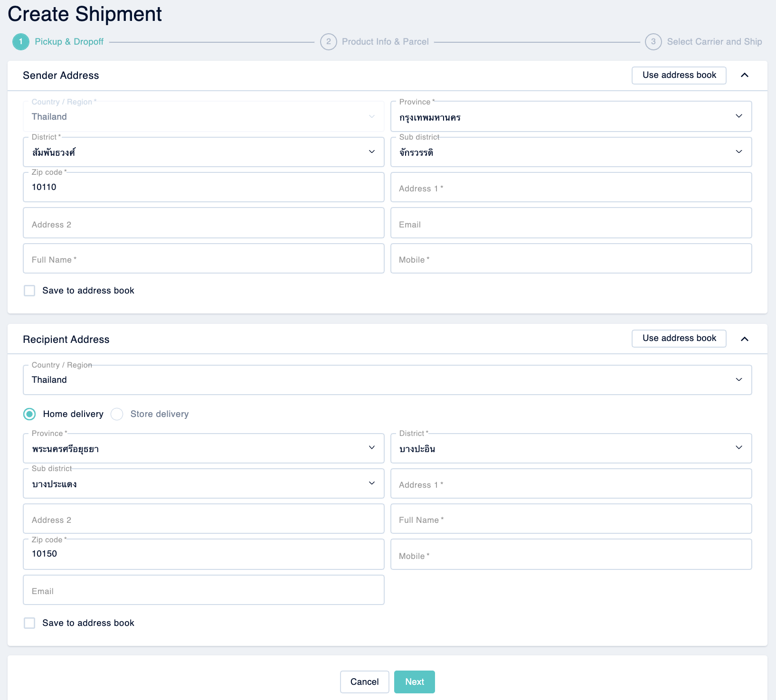This screenshot has width=776, height=700.
Task: Click the Create Shipment title
Action: (85, 14)
